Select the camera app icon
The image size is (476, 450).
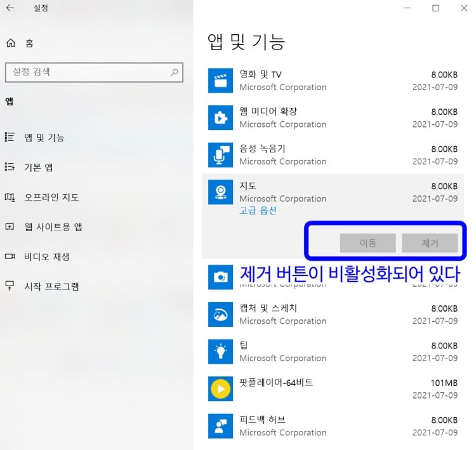point(220,277)
